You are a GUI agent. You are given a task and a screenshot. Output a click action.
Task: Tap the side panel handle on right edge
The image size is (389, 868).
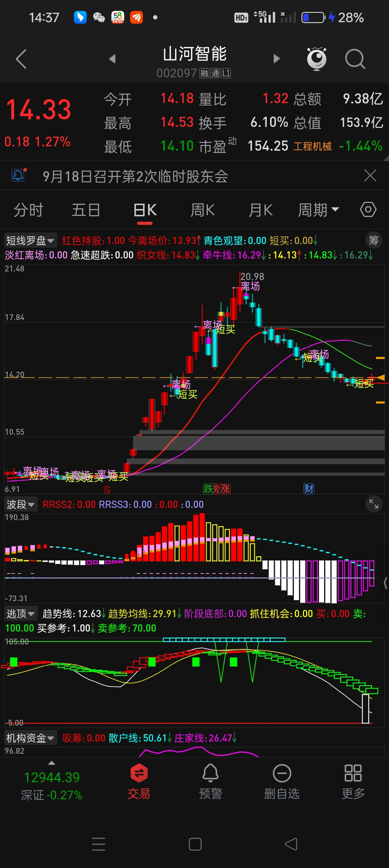click(386, 583)
